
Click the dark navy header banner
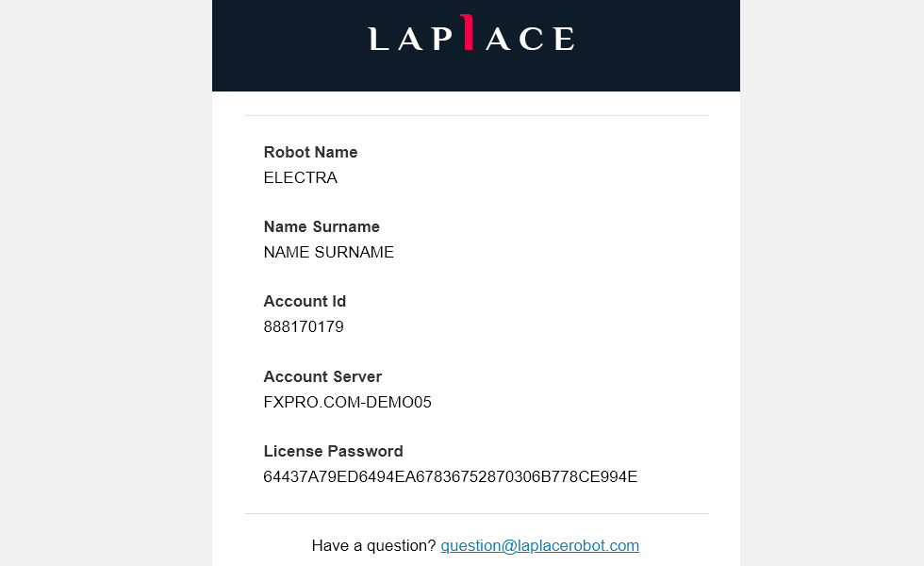point(476,45)
